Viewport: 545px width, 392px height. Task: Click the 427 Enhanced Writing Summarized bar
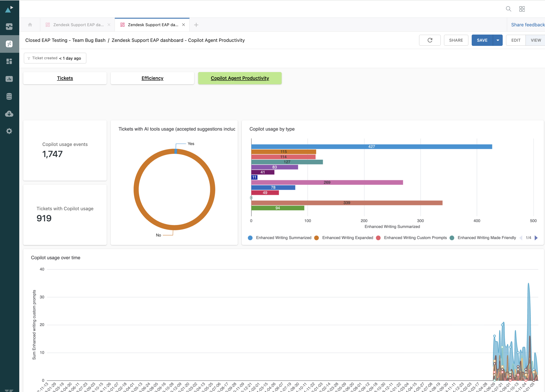(372, 147)
